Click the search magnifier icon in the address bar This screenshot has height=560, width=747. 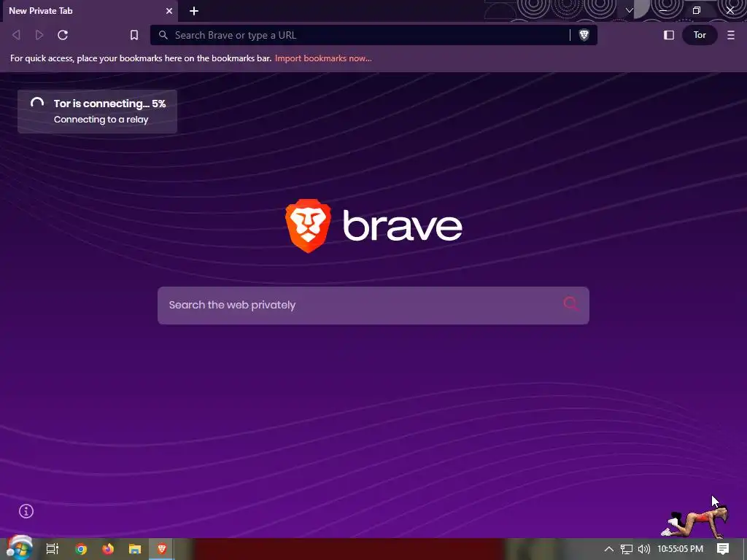(163, 35)
